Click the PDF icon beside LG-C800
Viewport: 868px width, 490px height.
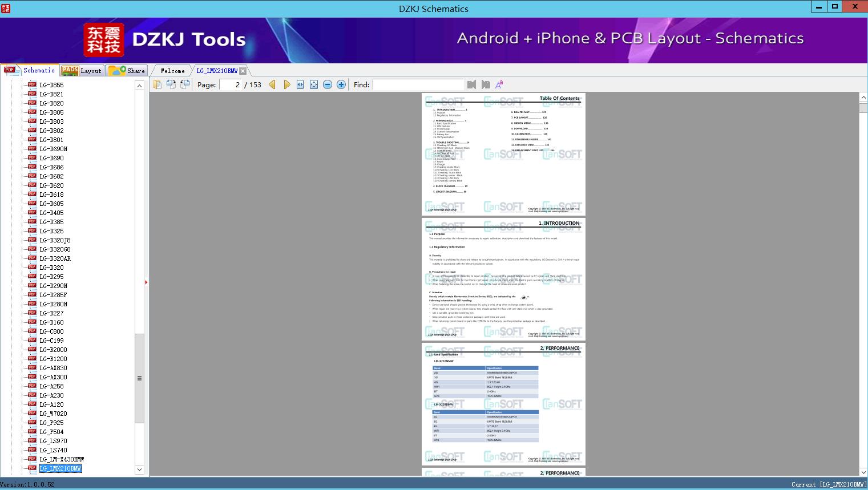[x=32, y=331]
